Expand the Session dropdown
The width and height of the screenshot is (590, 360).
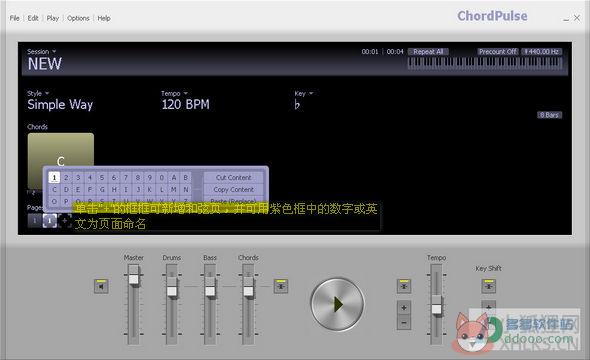pos(41,51)
